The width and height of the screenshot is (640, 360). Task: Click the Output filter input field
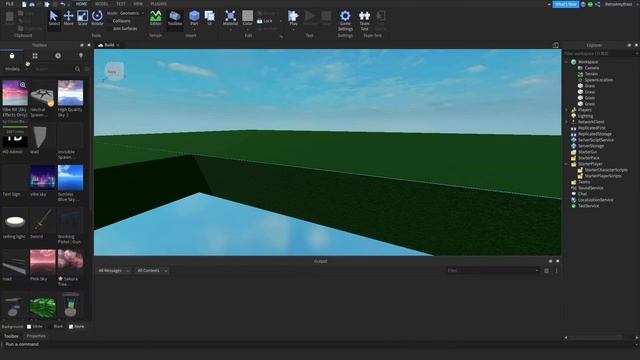click(x=493, y=271)
